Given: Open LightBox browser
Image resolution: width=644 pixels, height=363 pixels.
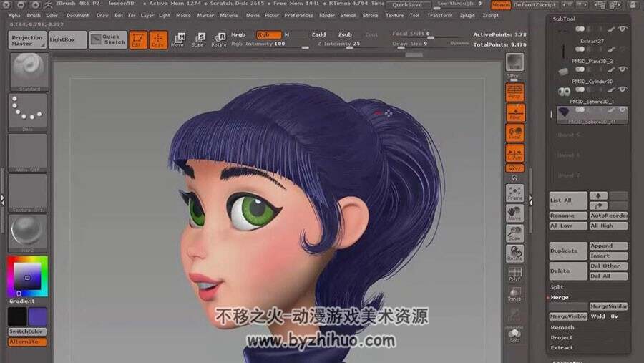Looking at the screenshot, I should point(67,40).
